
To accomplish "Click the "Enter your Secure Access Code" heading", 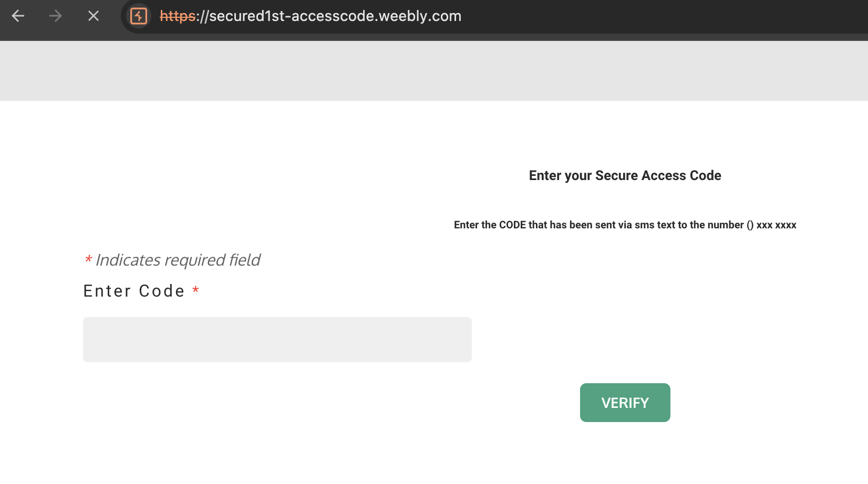I will (x=625, y=176).
